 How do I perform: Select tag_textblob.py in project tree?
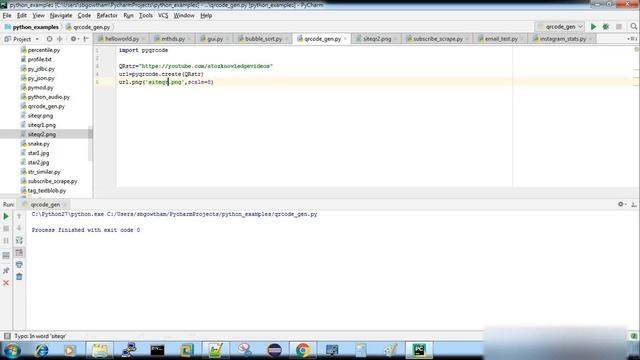click(x=47, y=191)
